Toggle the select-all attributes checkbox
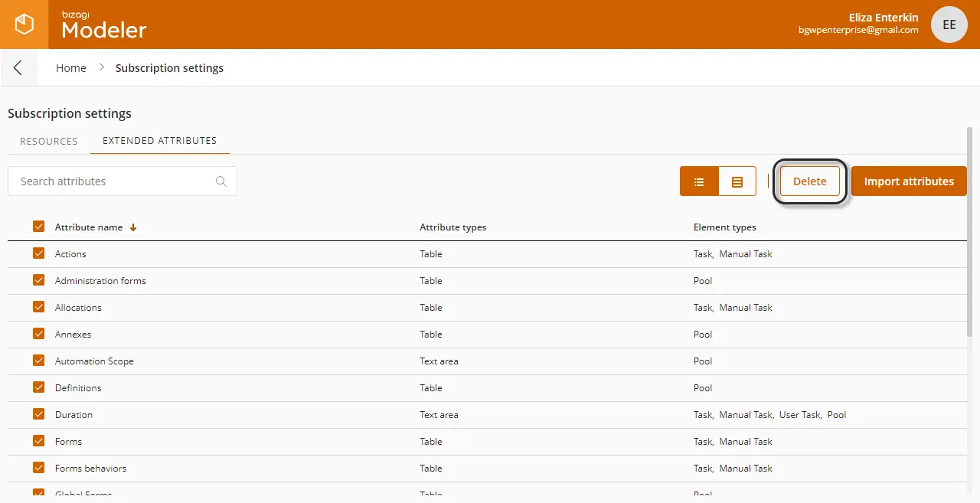Viewport: 980px width, 503px height. (39, 227)
